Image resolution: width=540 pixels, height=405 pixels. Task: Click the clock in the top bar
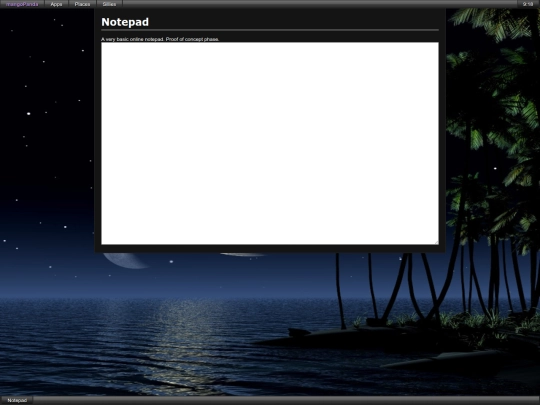[528, 4]
